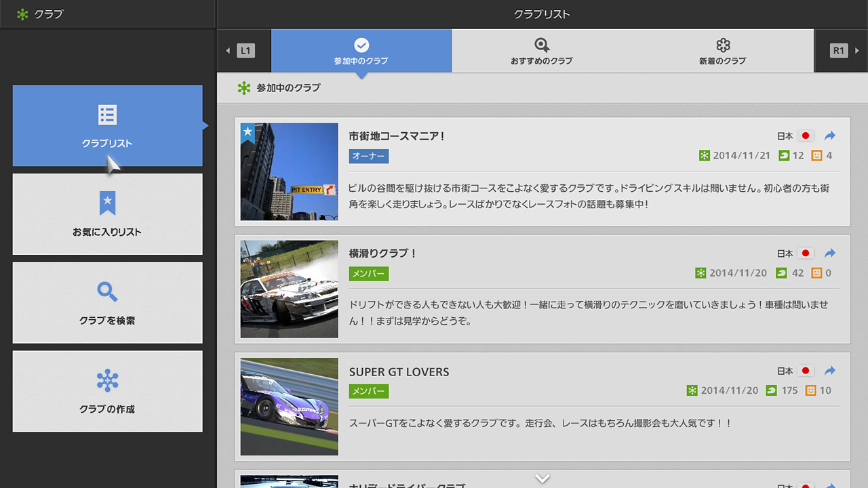868x488 pixels.
Task: Open 横滑りクラブ! drift car thumbnail
Action: [289, 289]
